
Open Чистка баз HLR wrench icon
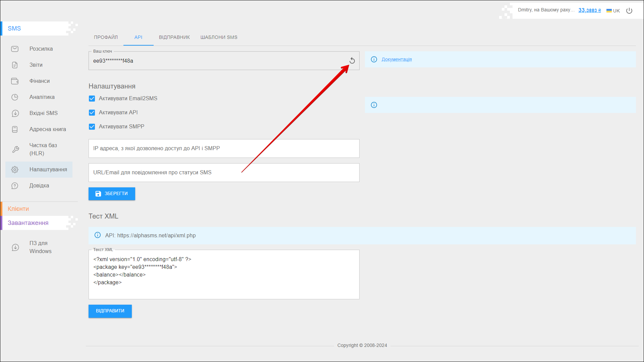pos(15,149)
